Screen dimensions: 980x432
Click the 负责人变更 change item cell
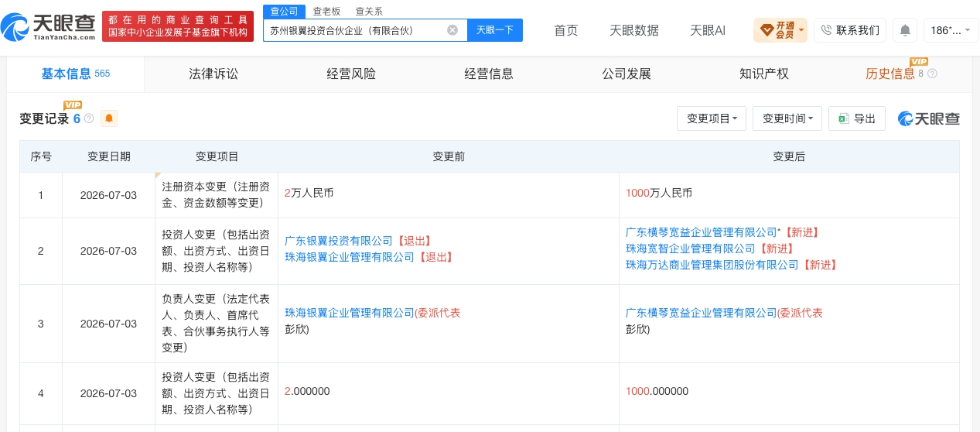[216, 324]
